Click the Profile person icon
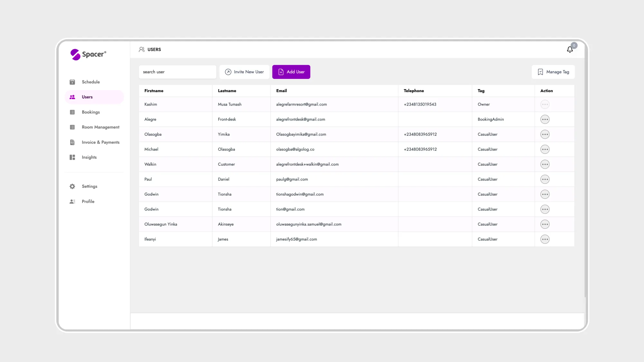Screen dimensions: 644x362 (x=72, y=201)
